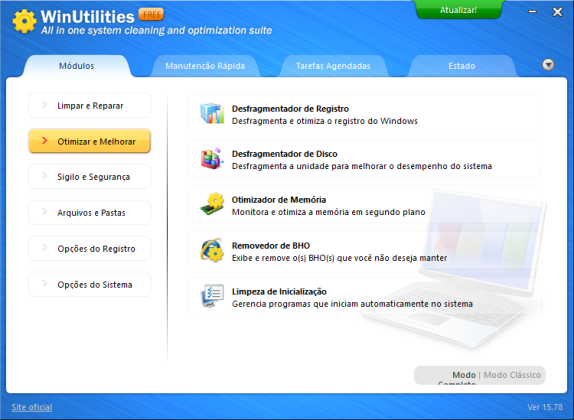Click the Limpeza de Inicialização checklist icon

coord(212,296)
